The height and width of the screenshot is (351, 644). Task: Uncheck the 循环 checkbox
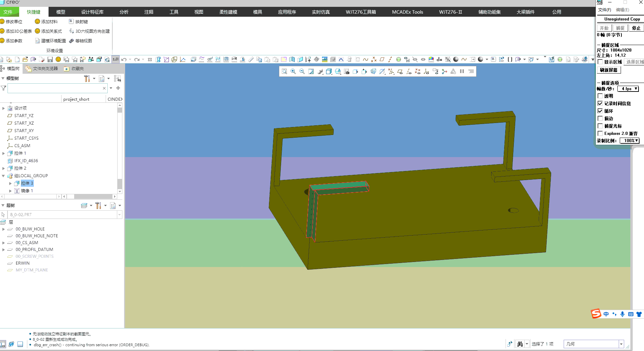(x=600, y=111)
